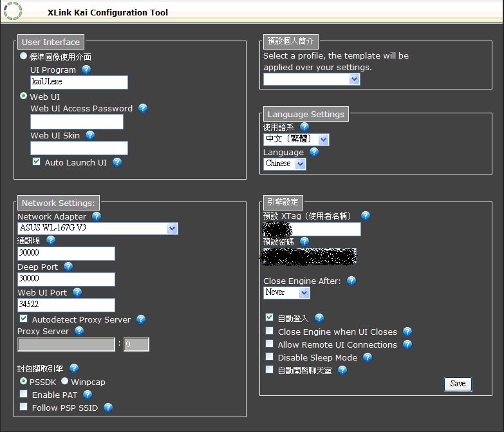Open Enable PAT help icon

(x=88, y=395)
